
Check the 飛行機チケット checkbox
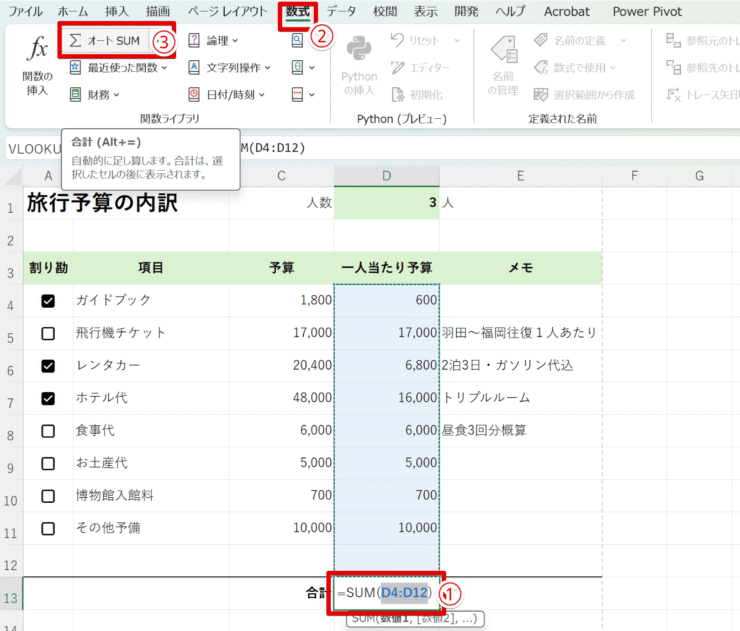(48, 334)
